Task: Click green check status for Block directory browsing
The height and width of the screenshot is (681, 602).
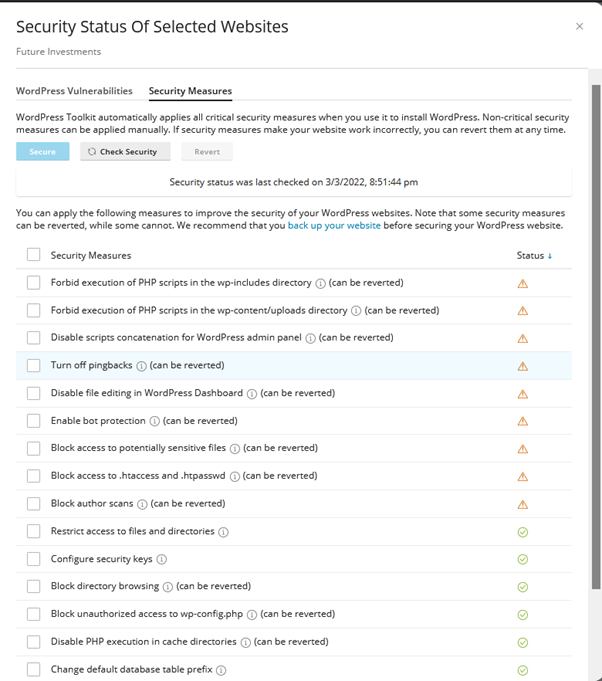Action: point(522,587)
